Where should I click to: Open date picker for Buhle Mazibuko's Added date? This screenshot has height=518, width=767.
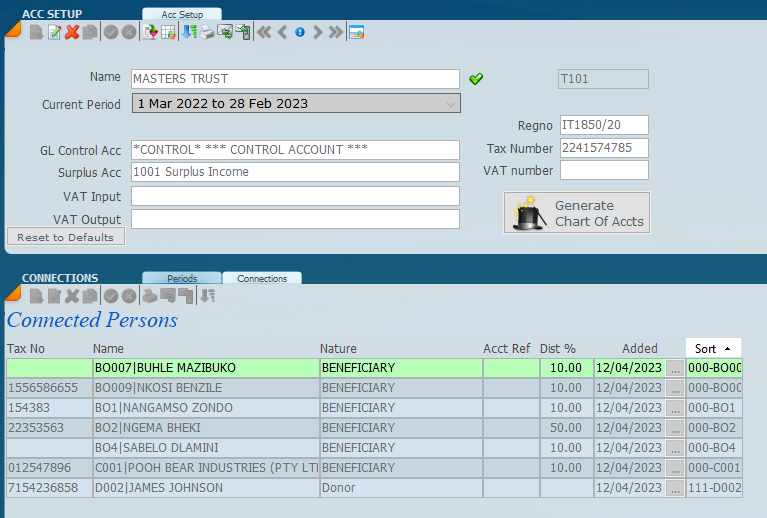click(675, 368)
